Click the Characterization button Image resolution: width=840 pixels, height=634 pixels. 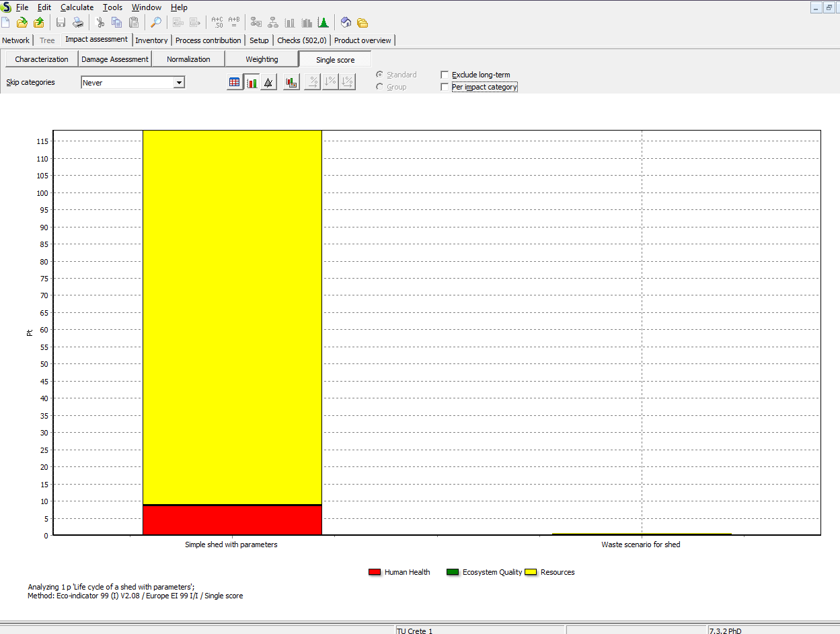pyautogui.click(x=42, y=59)
